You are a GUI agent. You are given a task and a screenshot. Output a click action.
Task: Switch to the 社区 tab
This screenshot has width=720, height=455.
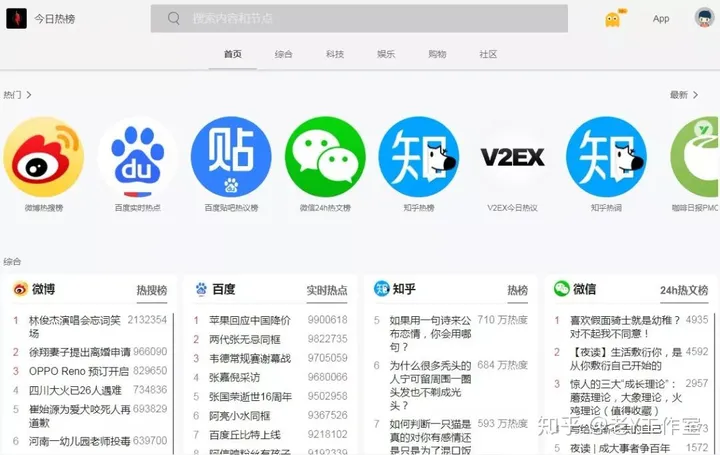pos(488,54)
